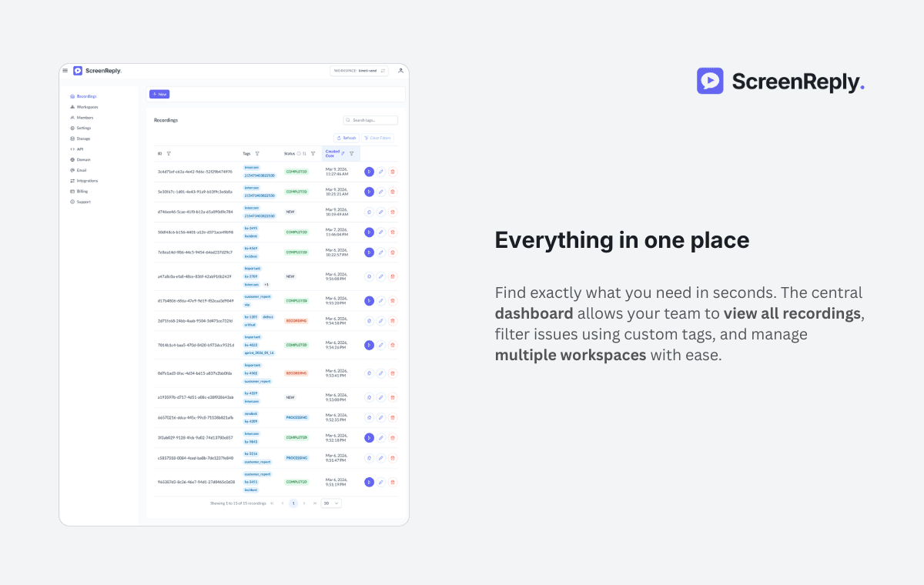Toggle Status column sort order arrows

tap(304, 153)
